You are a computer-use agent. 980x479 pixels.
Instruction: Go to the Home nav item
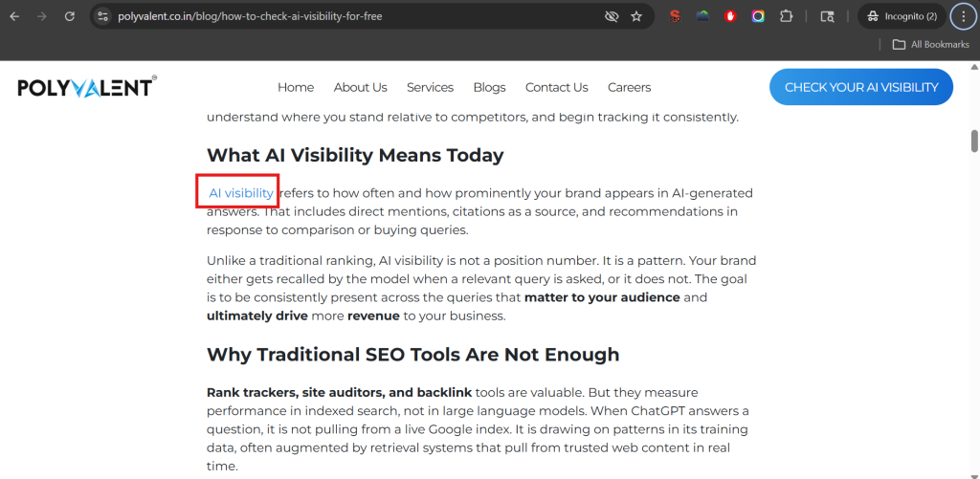[x=296, y=87]
